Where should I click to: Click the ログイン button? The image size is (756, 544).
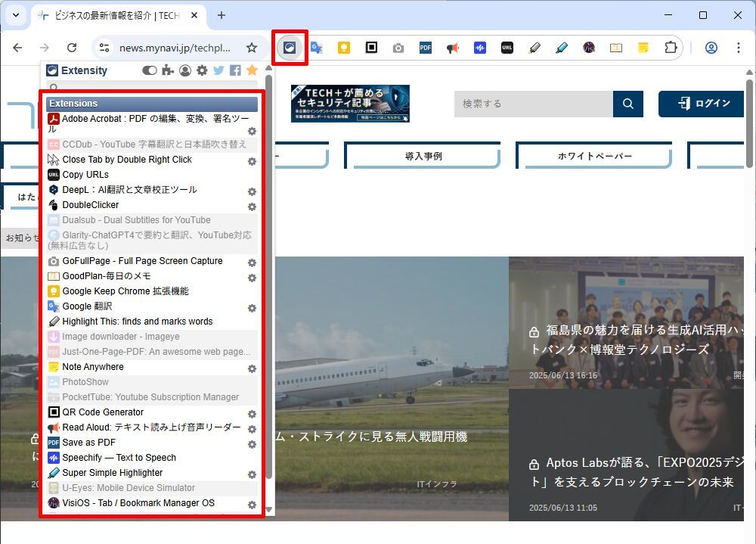(701, 104)
